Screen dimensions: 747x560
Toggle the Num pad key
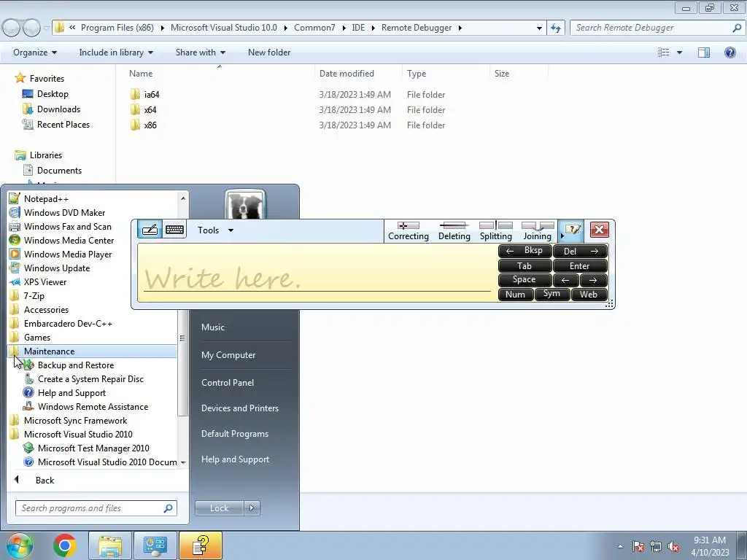[516, 295]
